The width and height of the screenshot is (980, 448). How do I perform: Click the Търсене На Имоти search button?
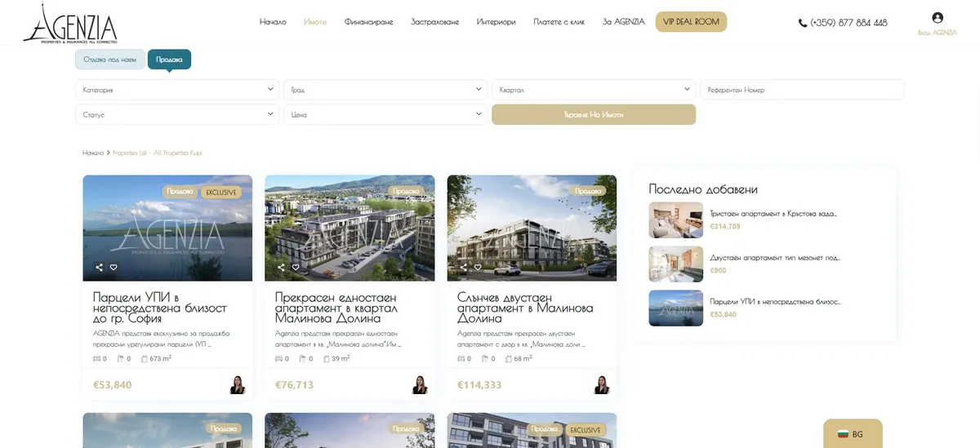(x=594, y=114)
